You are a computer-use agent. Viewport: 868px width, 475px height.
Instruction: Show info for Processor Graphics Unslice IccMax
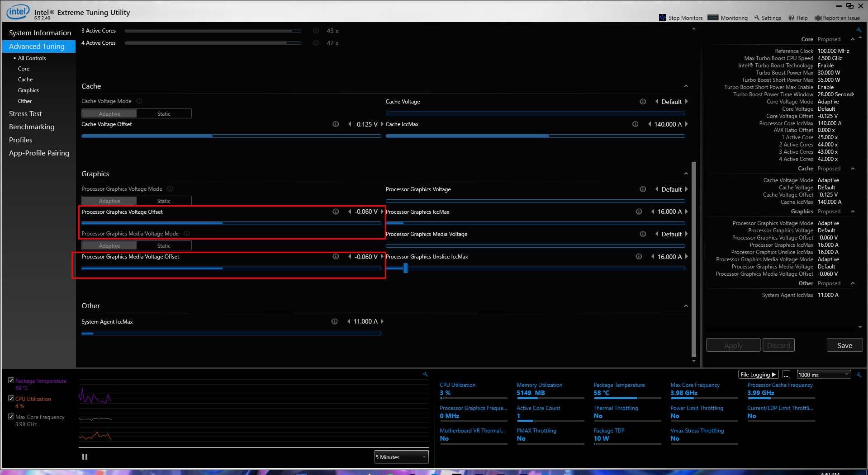[x=639, y=257]
